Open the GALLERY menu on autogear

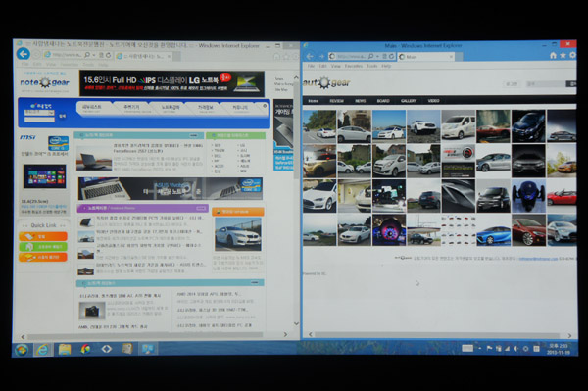click(409, 101)
